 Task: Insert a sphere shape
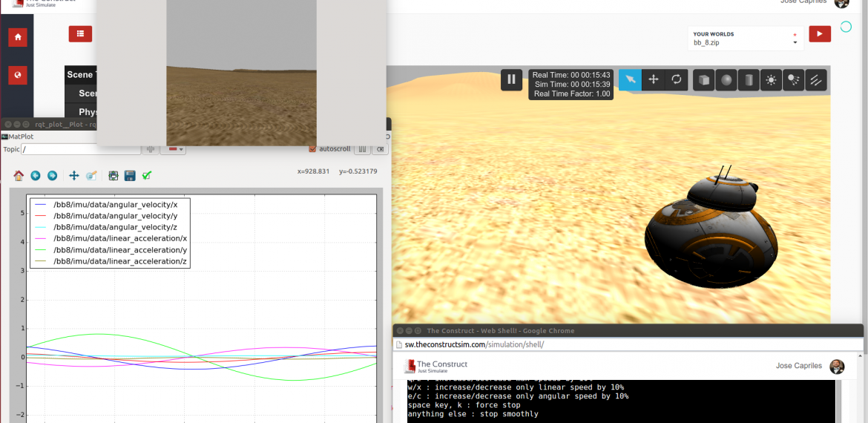coord(726,80)
